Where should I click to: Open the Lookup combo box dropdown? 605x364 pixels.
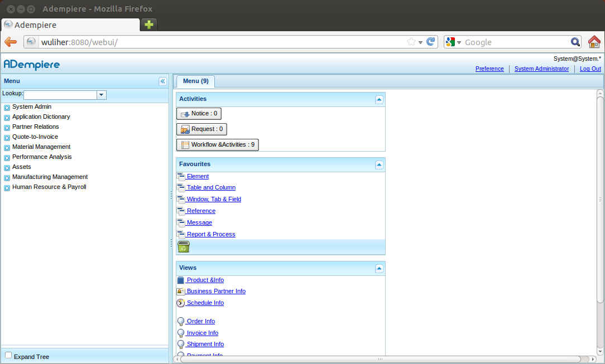click(102, 95)
